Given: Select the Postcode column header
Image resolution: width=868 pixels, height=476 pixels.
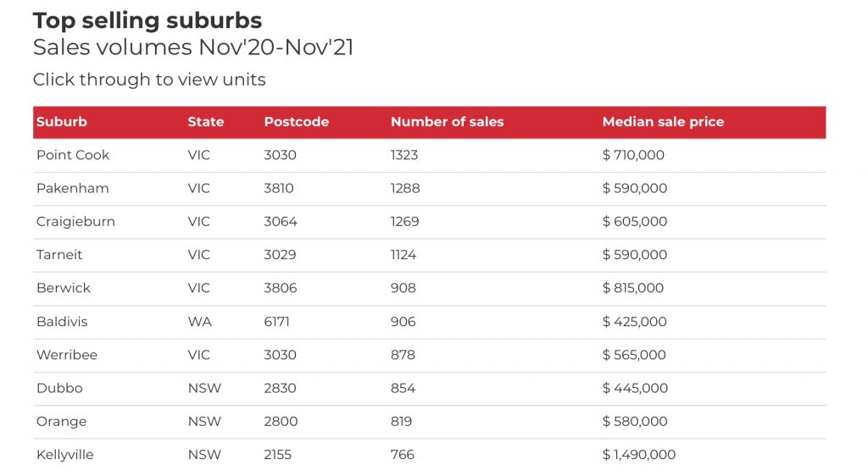Looking at the screenshot, I should pos(296,122).
